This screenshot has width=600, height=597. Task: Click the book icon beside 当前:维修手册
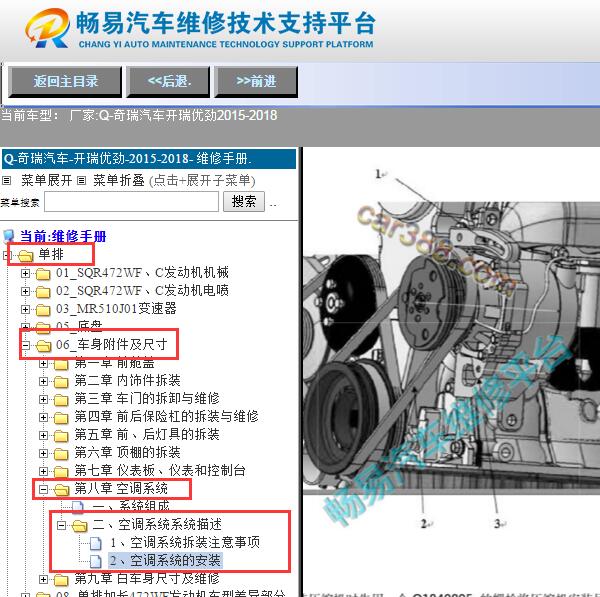[x=9, y=236]
